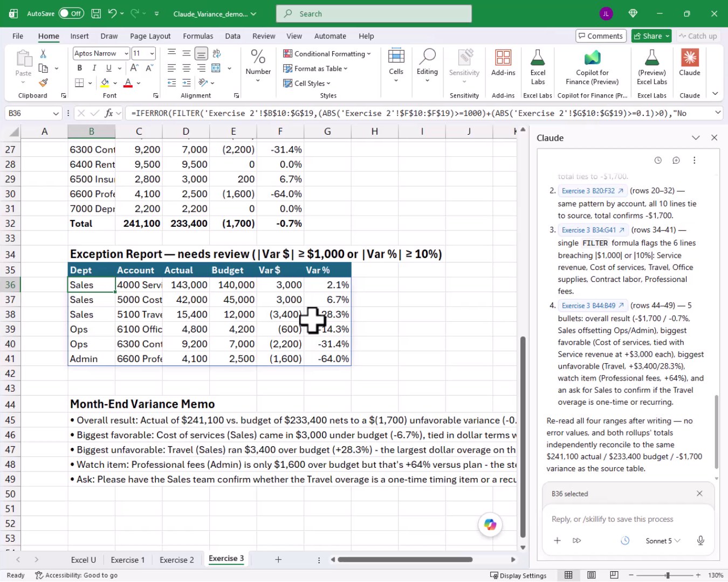Open the Editing search group
The image size is (728, 582).
(x=427, y=66)
